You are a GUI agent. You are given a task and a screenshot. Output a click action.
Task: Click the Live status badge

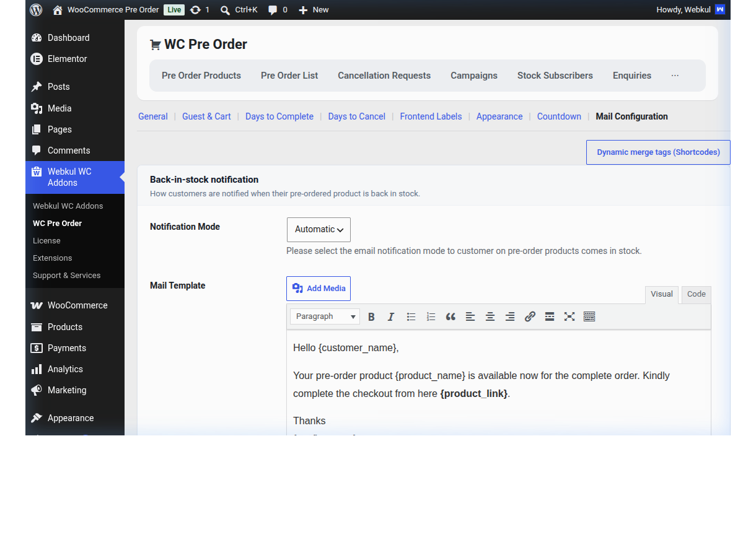pos(174,10)
